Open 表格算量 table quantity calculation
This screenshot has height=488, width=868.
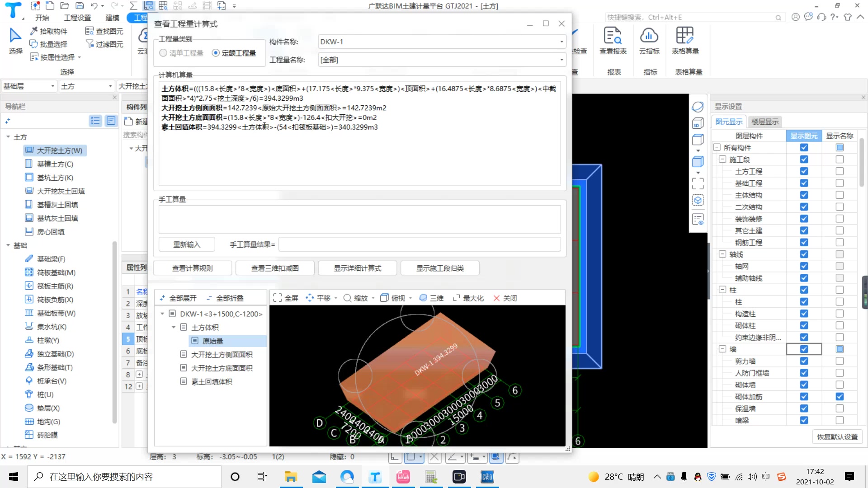coord(685,43)
